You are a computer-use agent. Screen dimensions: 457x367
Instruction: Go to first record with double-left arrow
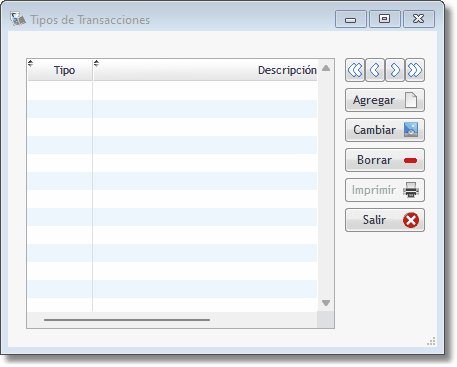coord(355,70)
